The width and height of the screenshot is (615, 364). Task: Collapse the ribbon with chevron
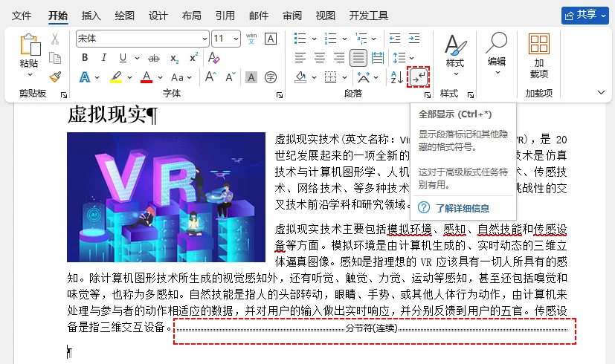[602, 92]
